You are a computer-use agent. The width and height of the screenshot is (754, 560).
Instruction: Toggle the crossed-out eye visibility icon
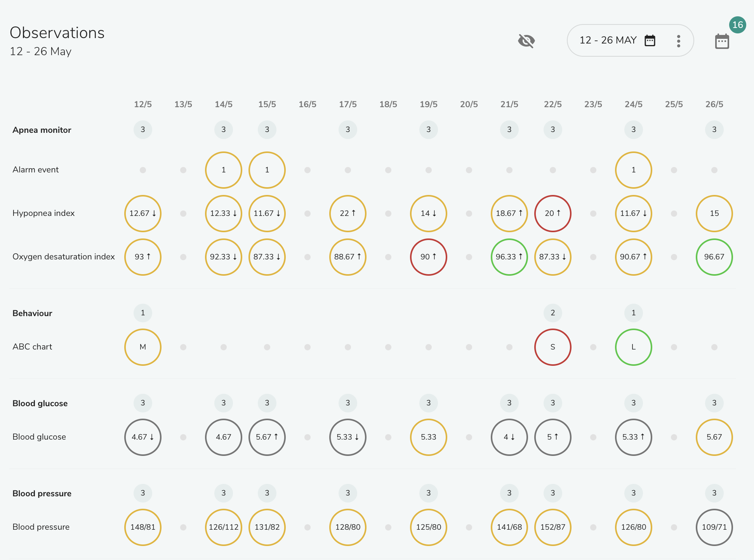(526, 40)
